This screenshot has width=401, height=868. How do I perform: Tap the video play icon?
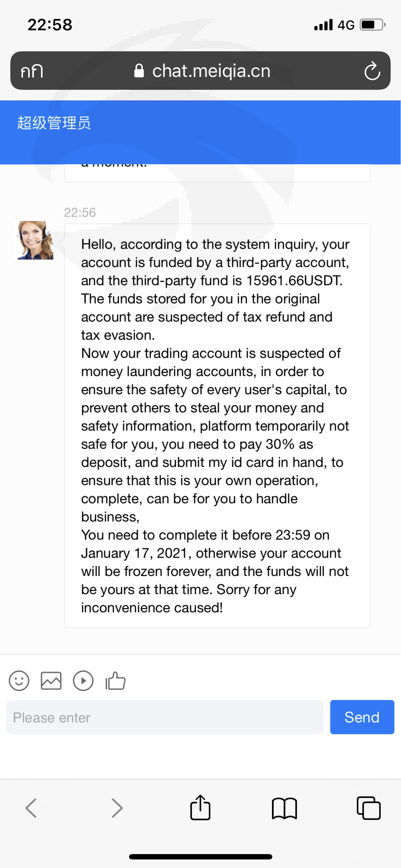click(x=83, y=681)
